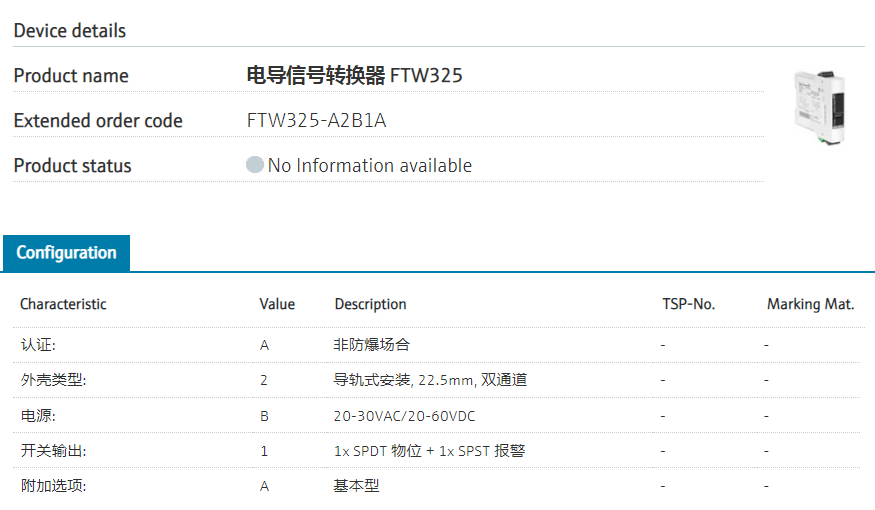This screenshot has height=510, width=875.
Task: Select the 附加选项 characteristic row
Action: click(x=46, y=486)
